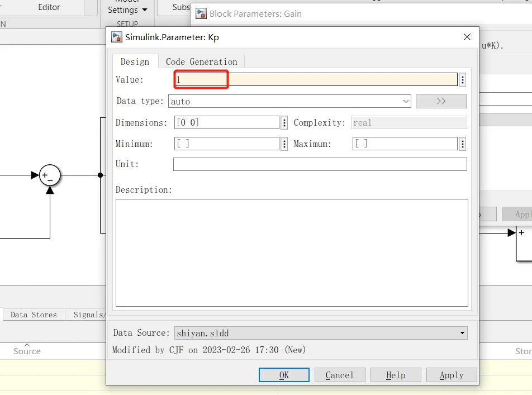The image size is (532, 395).
Task: Open Help for Simulink.Parameter
Action: click(396, 375)
